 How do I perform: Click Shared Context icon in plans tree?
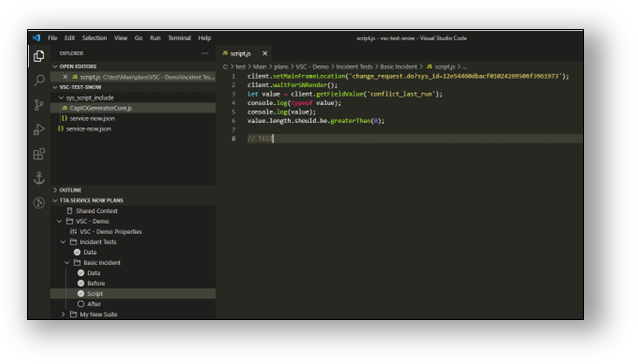pyautogui.click(x=70, y=211)
